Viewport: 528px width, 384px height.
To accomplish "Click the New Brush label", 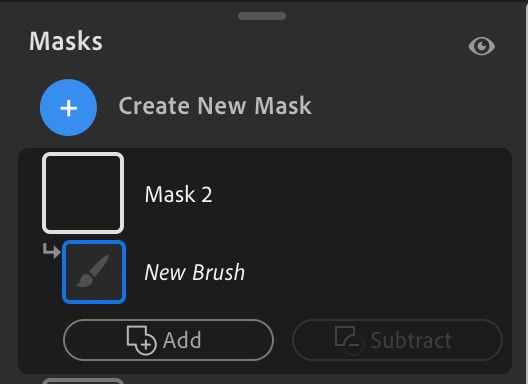I will (x=195, y=272).
